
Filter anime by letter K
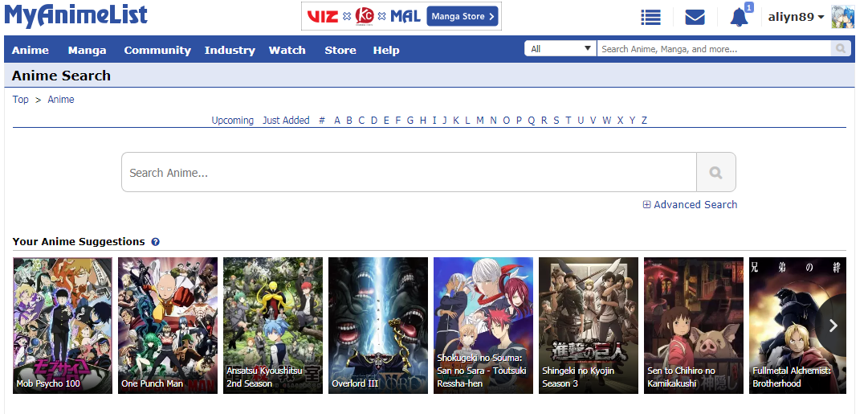click(456, 121)
